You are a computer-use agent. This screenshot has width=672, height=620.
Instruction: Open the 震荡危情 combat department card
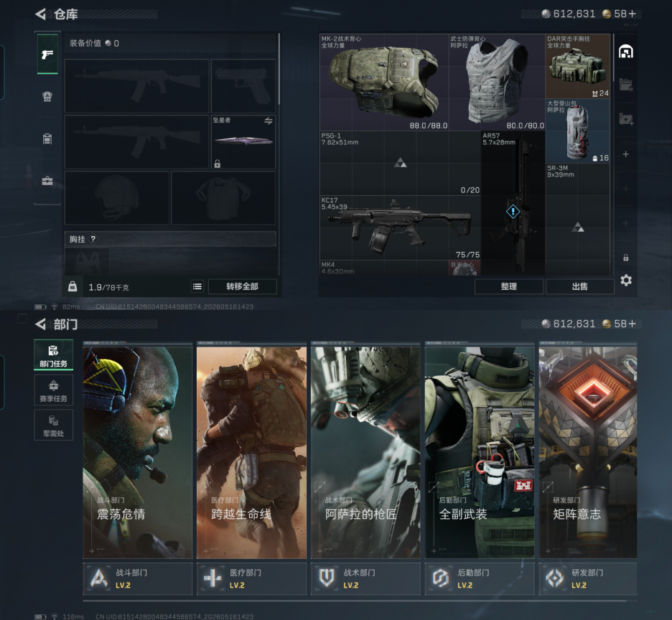click(138, 452)
